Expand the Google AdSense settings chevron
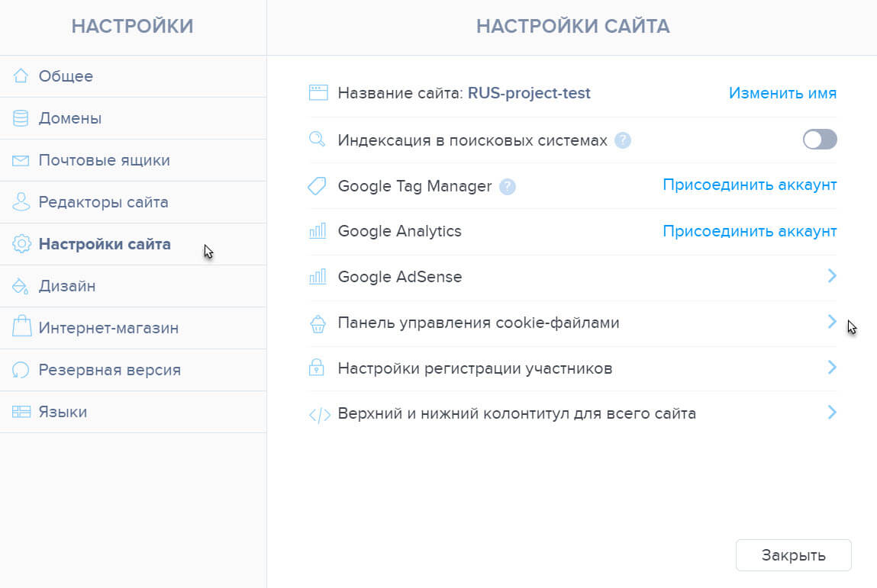Viewport: 877px width, 588px height. point(832,275)
